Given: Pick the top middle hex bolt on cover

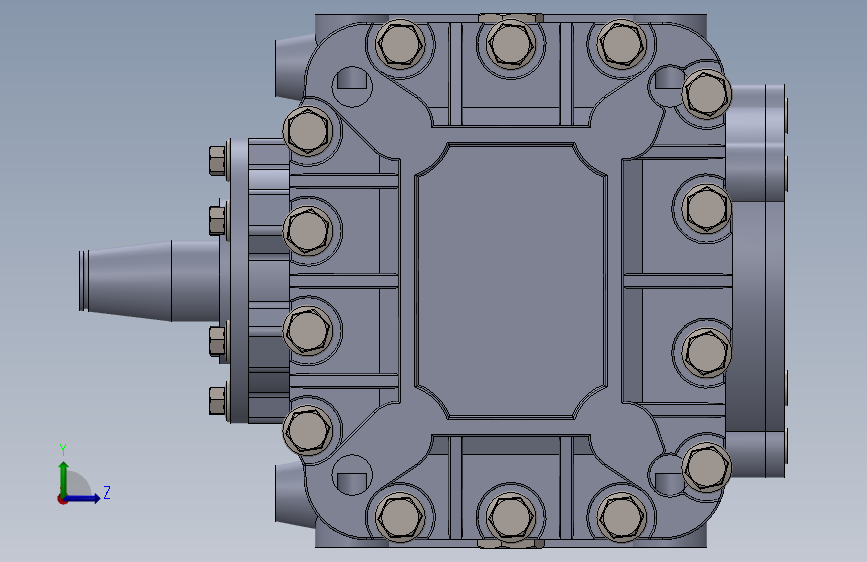Looking at the screenshot, I should point(511,44).
